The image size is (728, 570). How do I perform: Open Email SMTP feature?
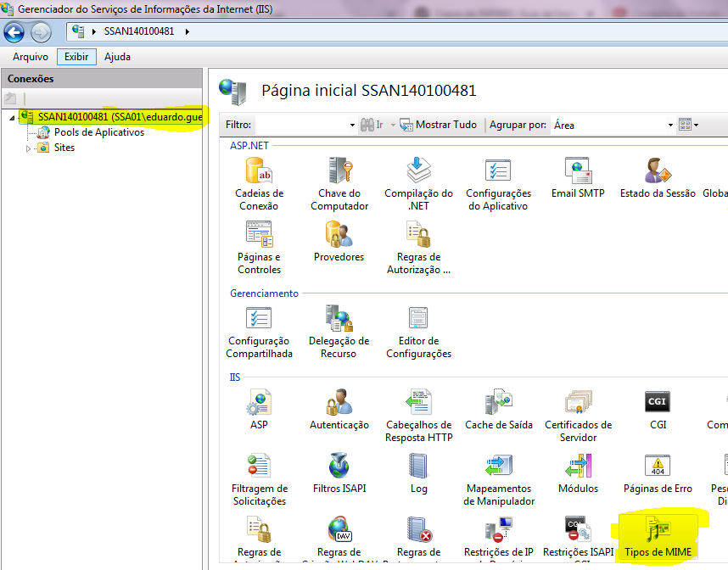(578, 179)
